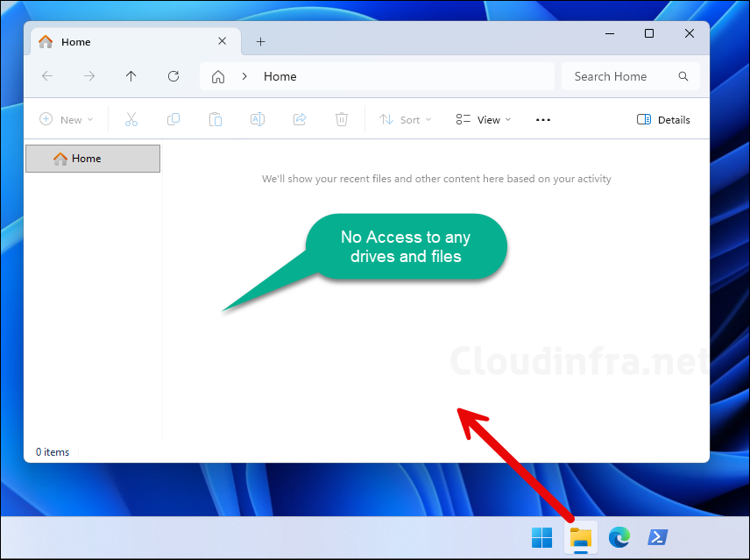This screenshot has height=560, width=750.
Task: Click the Paste clipboard icon
Action: 216,119
